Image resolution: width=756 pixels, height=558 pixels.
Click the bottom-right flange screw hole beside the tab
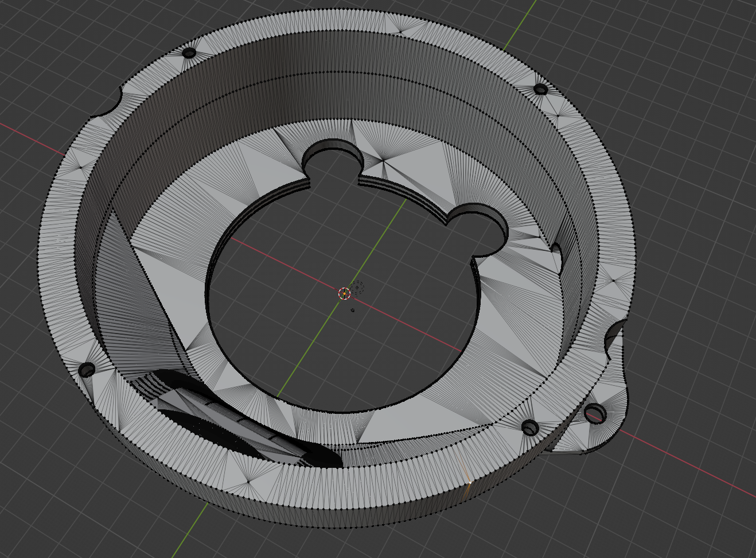[531, 427]
